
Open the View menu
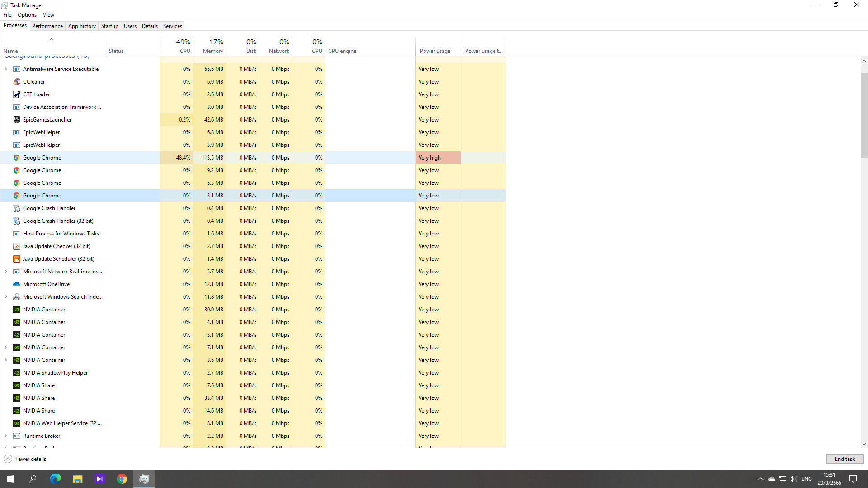coord(48,15)
